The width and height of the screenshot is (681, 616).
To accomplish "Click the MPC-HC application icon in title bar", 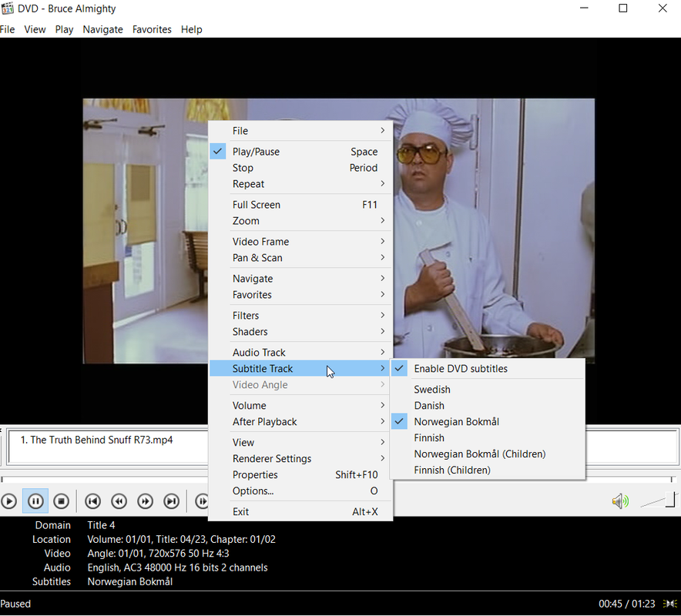I will click(8, 8).
